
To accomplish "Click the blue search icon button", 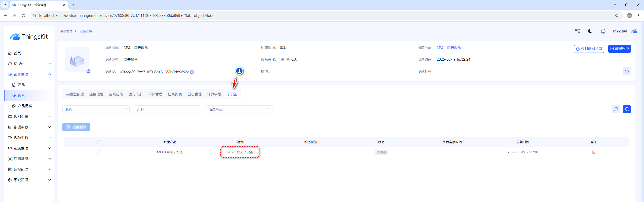I will (627, 109).
